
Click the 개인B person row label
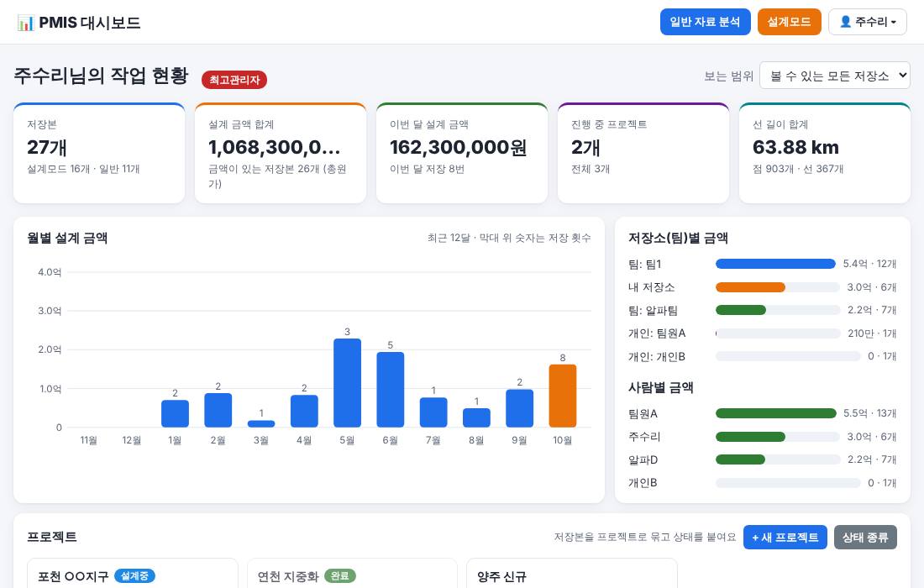(643, 482)
